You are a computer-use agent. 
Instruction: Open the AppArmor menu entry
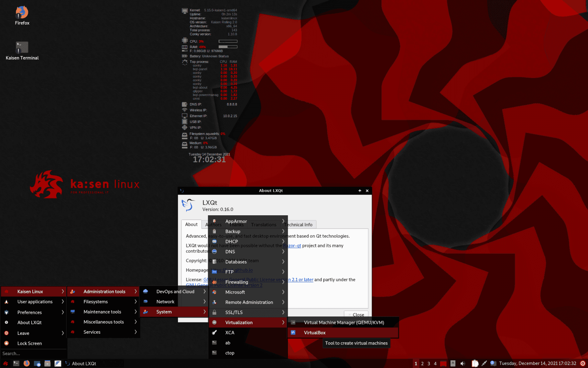click(x=248, y=221)
